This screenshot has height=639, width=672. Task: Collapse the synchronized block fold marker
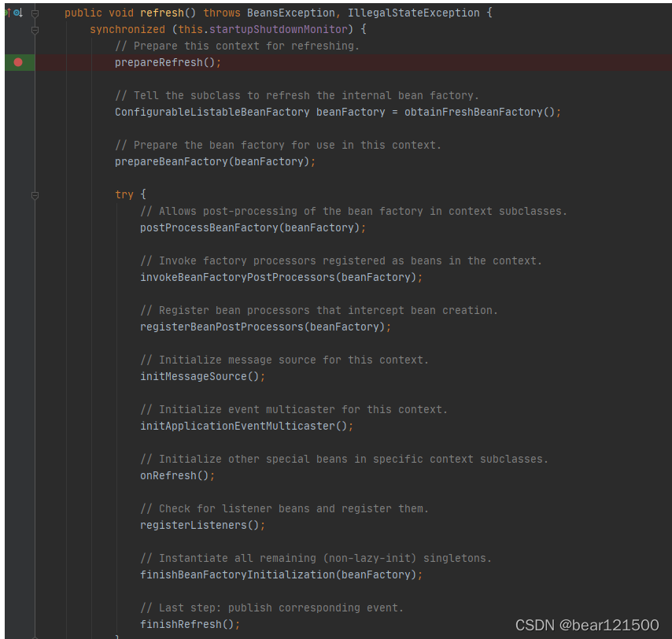(35, 30)
